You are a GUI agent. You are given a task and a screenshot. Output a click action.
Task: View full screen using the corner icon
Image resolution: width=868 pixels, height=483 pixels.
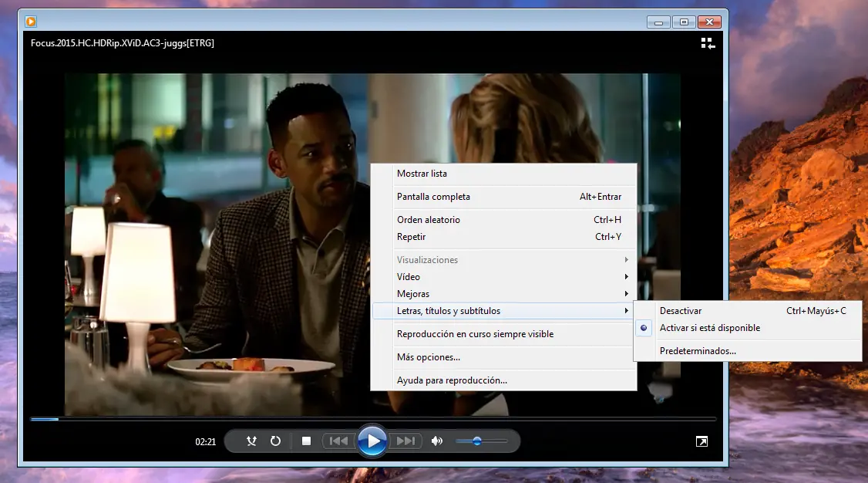click(701, 441)
